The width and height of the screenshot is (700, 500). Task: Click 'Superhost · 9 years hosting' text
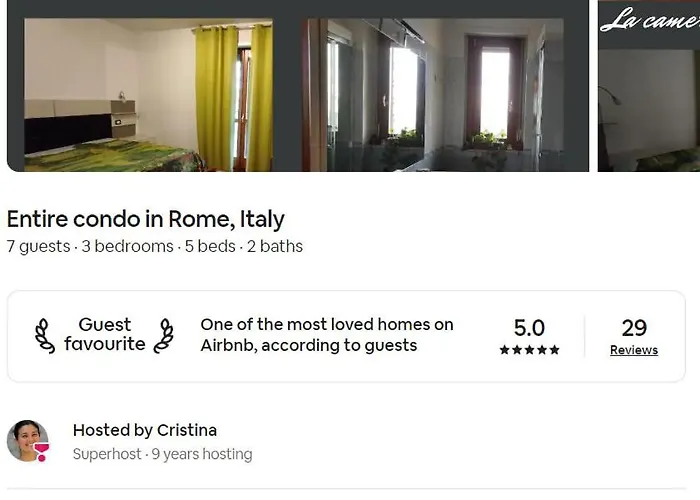click(x=162, y=454)
